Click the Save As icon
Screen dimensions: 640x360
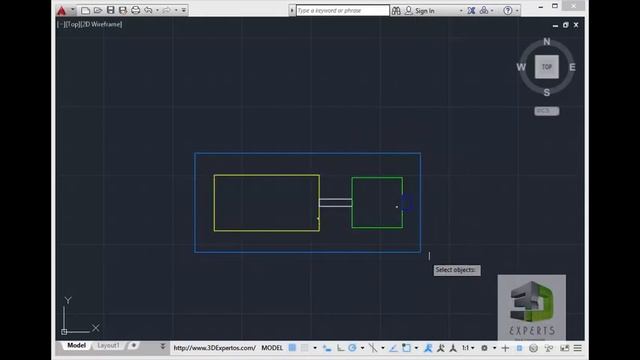point(123,10)
